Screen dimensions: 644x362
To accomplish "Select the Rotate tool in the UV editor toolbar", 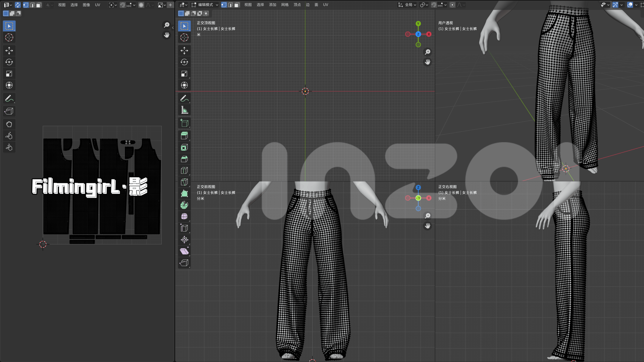I will (9, 62).
